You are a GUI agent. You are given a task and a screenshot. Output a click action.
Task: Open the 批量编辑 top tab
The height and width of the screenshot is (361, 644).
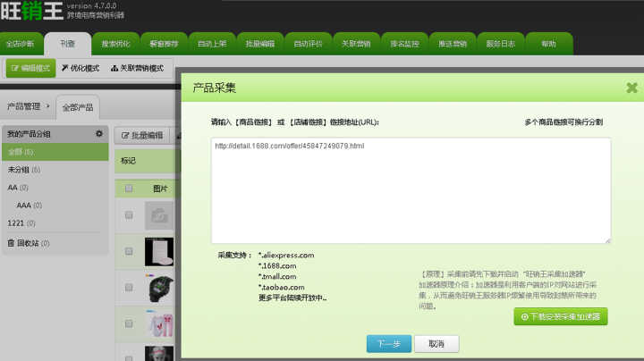[260, 44]
